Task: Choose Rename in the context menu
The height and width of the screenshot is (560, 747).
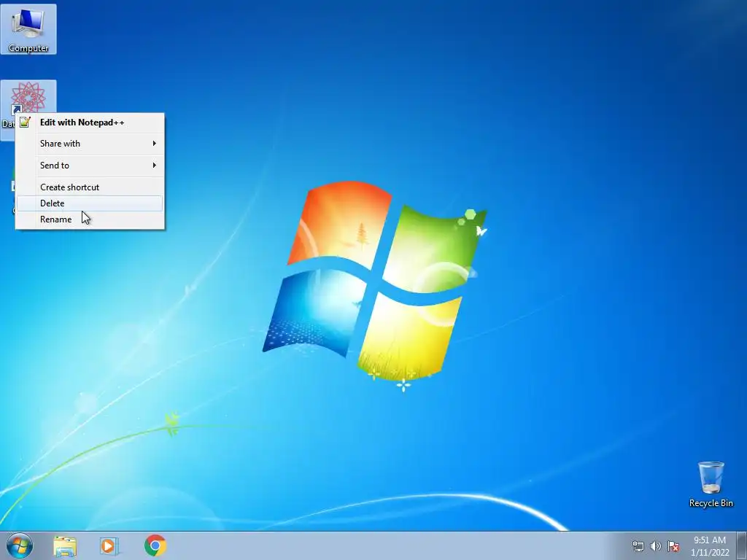Action: tap(90, 219)
